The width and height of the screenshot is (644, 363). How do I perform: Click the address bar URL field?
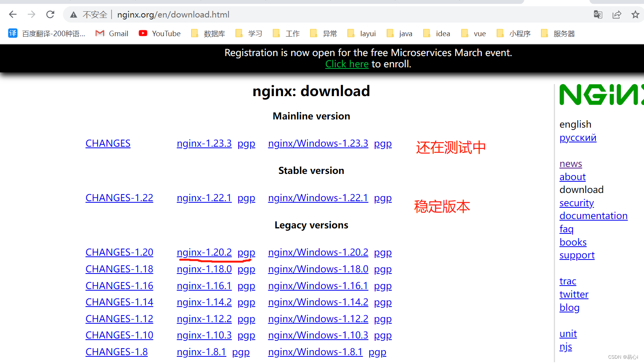(x=173, y=15)
